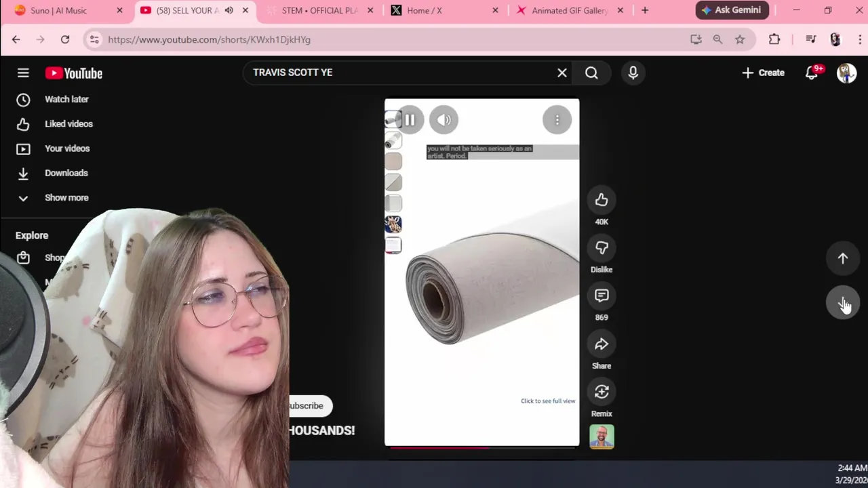Image resolution: width=868 pixels, height=488 pixels.
Task: Open the 869 comments panel
Action: [601, 296]
